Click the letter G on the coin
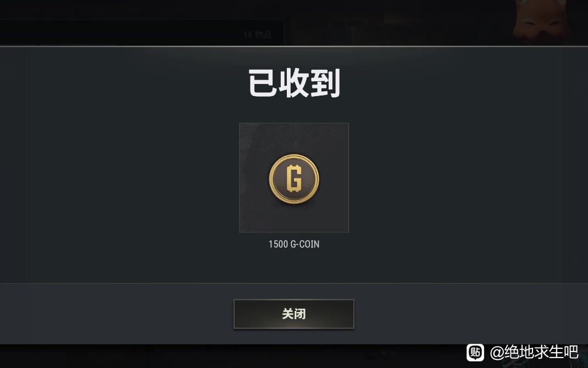 pyautogui.click(x=294, y=179)
